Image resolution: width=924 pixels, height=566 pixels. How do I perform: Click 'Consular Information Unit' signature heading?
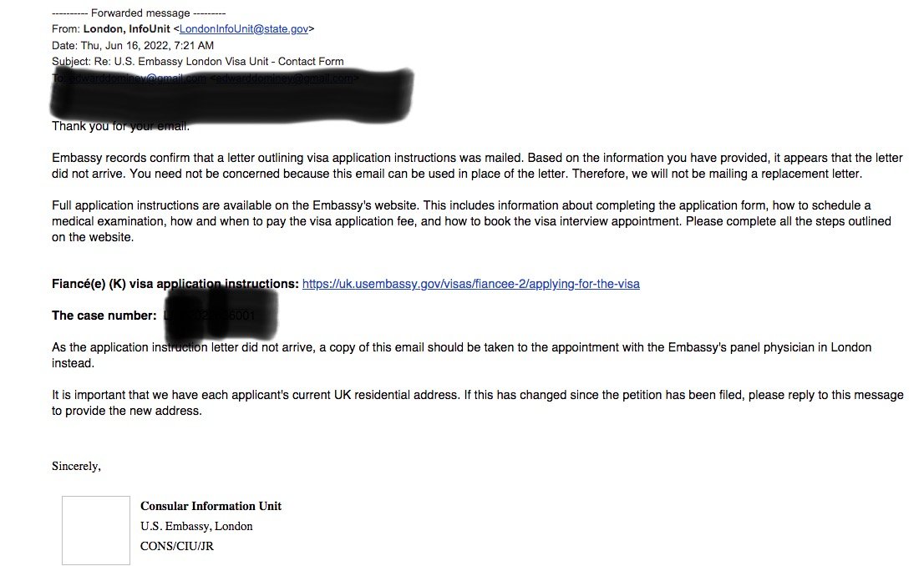click(x=211, y=506)
